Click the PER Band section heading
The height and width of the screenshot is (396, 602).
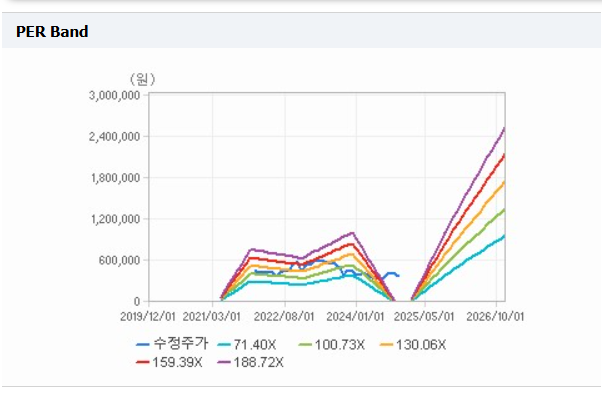point(52,31)
